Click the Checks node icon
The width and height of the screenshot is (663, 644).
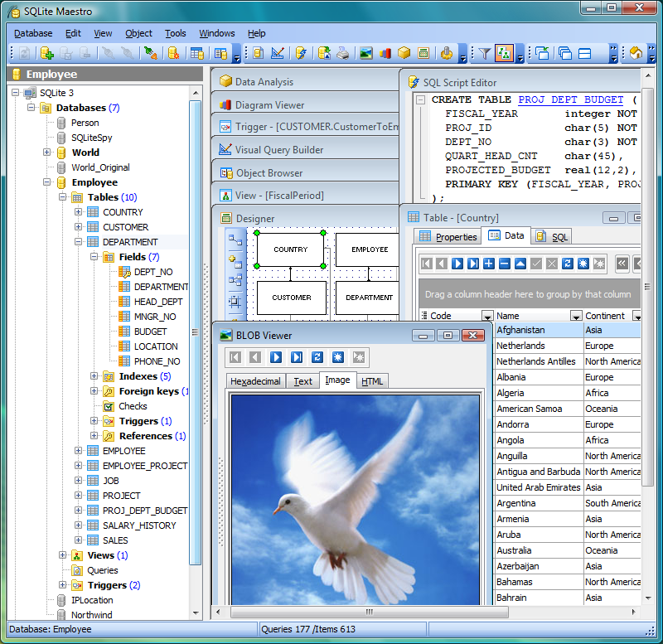pos(109,406)
